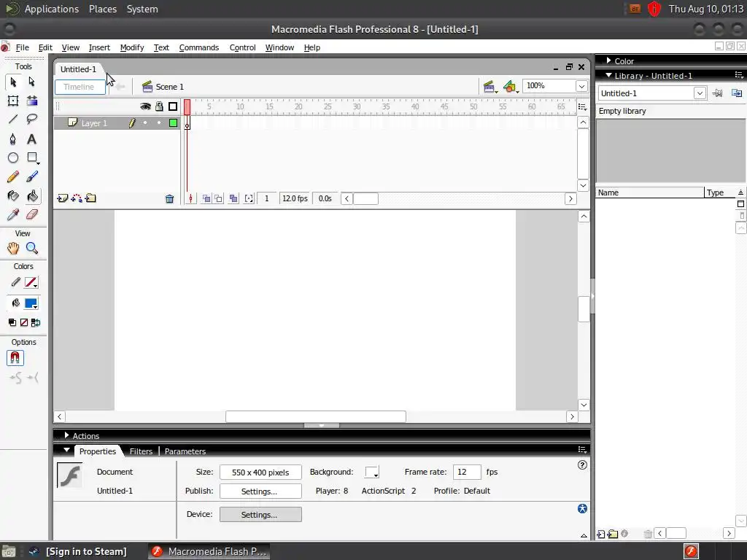Click eye icon to hide all layers
The image size is (747, 560).
[145, 106]
